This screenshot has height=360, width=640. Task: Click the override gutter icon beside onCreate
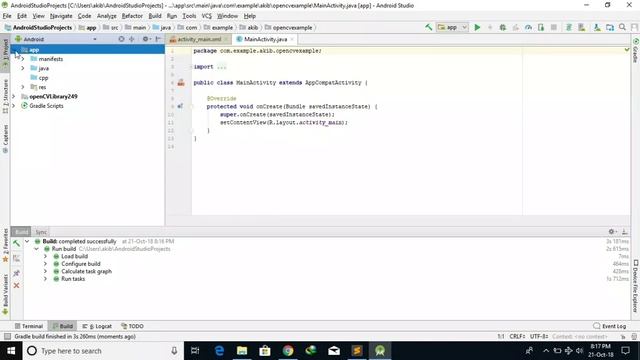click(x=180, y=107)
